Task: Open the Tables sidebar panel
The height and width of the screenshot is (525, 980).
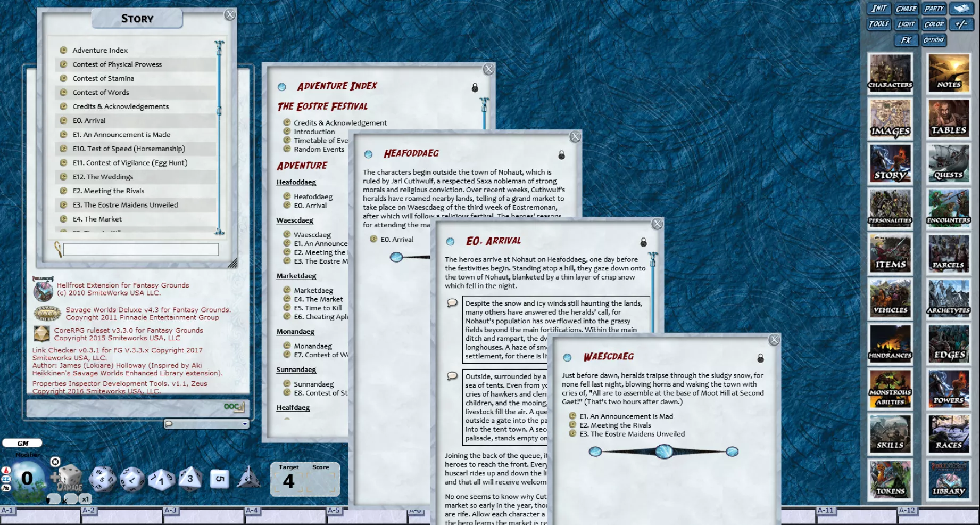Action: (949, 118)
